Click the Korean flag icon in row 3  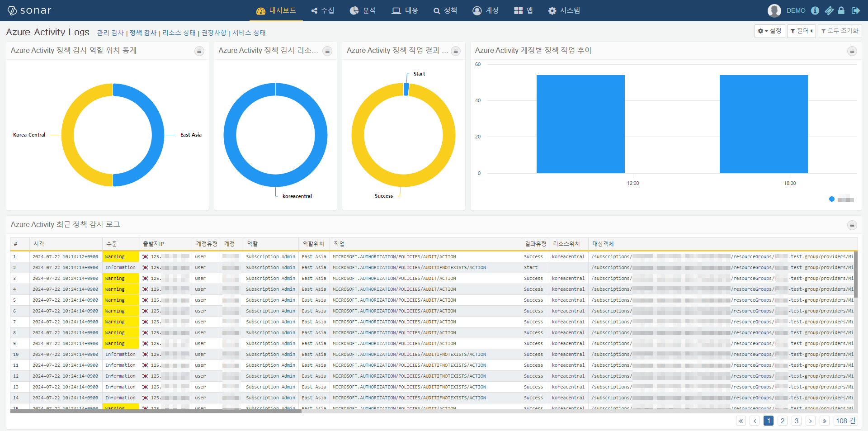[x=145, y=279]
